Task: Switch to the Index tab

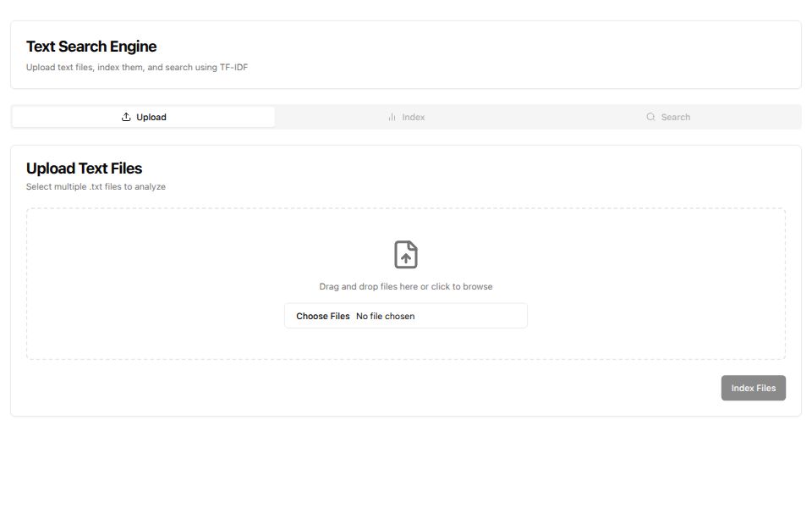Action: coord(406,116)
